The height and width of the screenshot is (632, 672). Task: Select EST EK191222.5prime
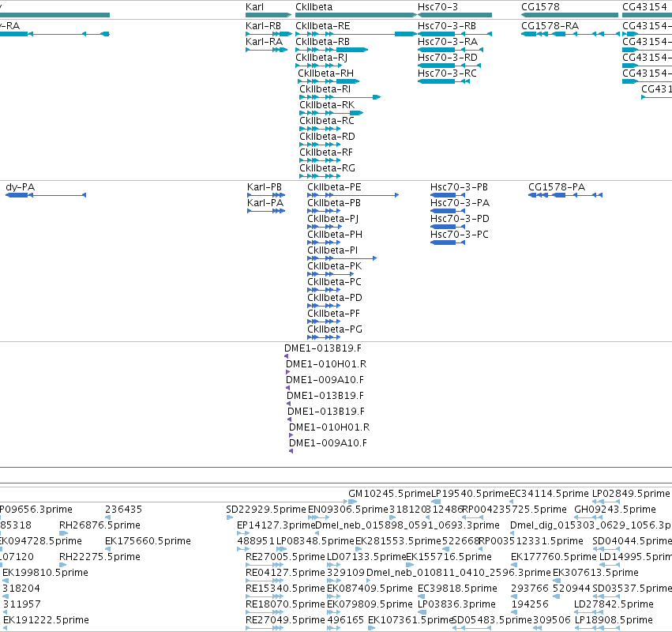pos(46,620)
